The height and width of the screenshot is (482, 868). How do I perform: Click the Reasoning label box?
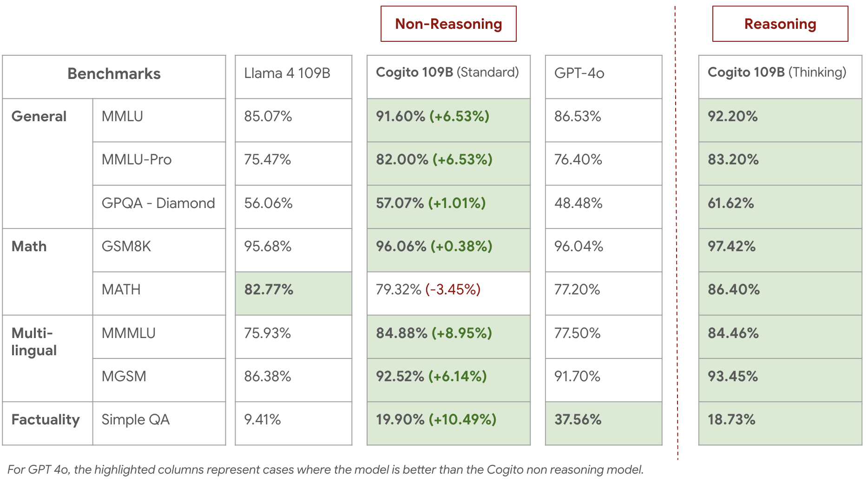(780, 24)
